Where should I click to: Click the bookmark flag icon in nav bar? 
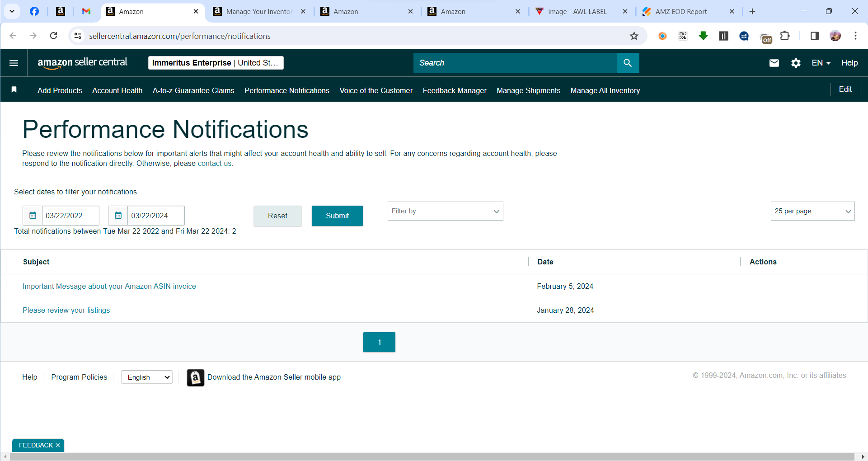[14, 89]
